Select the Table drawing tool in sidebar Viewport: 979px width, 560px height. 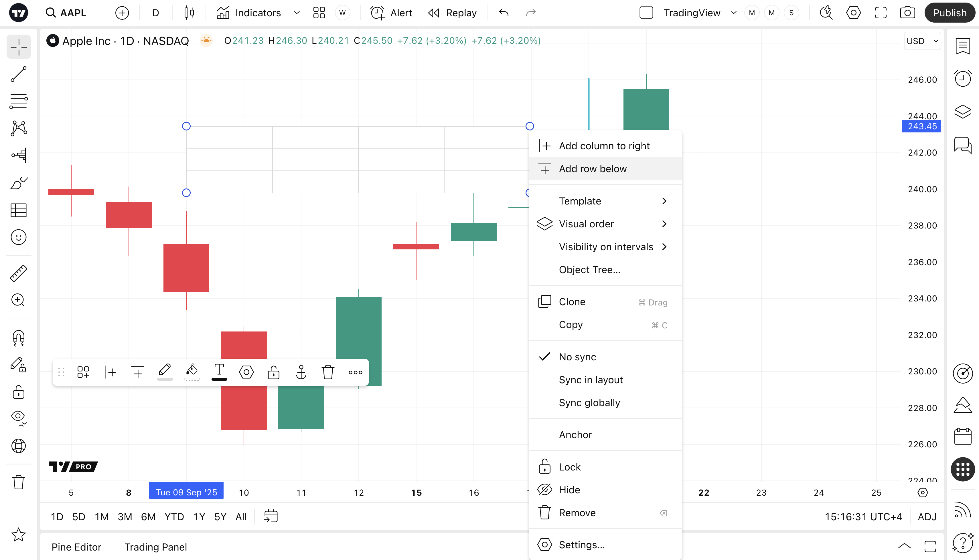[19, 211]
